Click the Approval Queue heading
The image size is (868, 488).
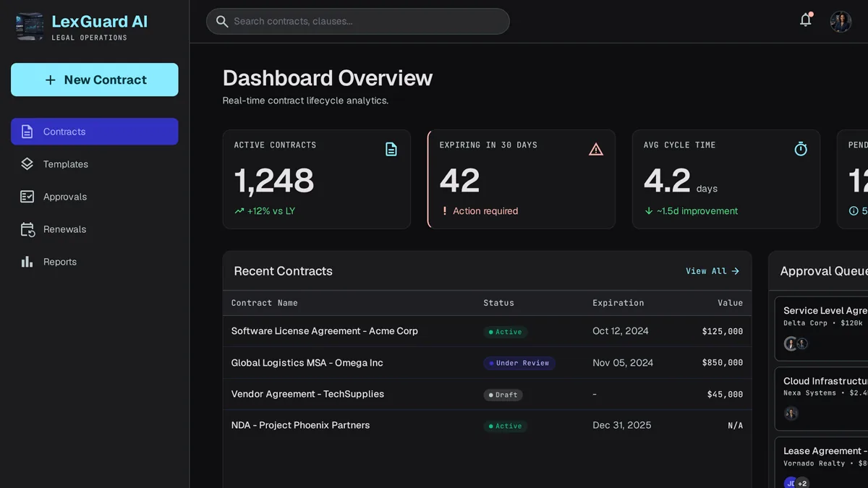coord(824,271)
